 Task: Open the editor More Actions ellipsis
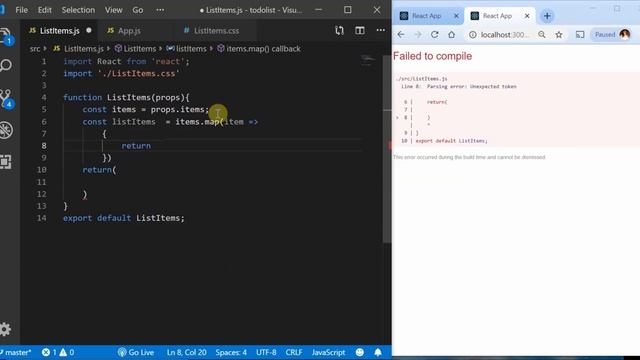click(x=380, y=30)
